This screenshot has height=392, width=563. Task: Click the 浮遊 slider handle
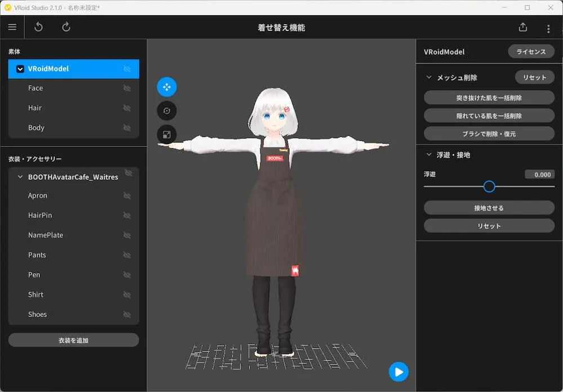tap(489, 186)
